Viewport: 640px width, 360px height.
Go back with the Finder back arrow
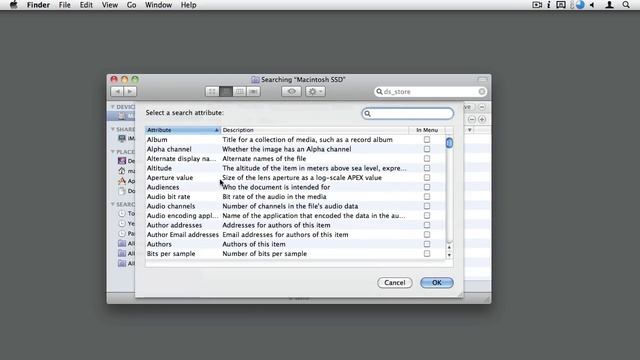point(117,91)
